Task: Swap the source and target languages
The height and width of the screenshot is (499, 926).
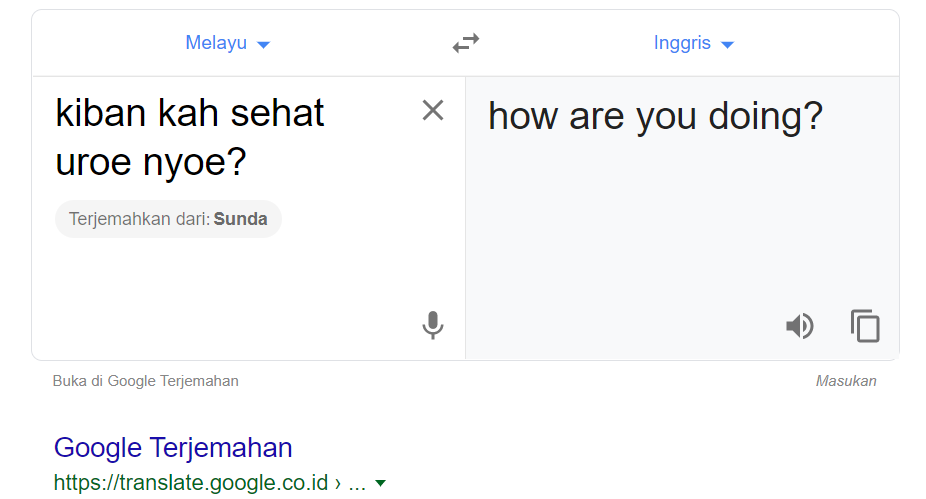Action: point(466,43)
